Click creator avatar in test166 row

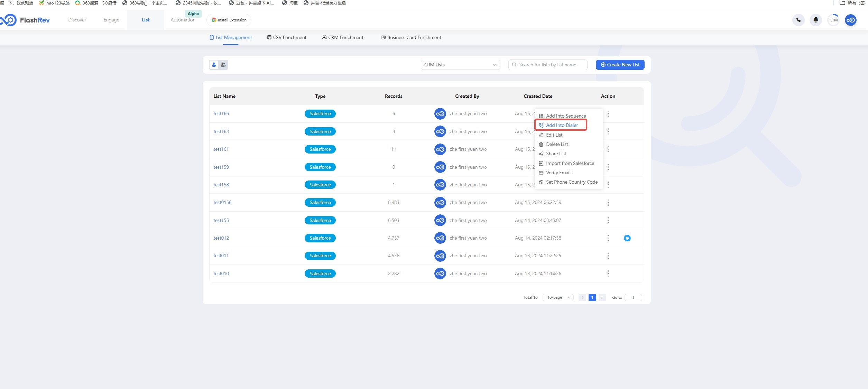pos(440,114)
